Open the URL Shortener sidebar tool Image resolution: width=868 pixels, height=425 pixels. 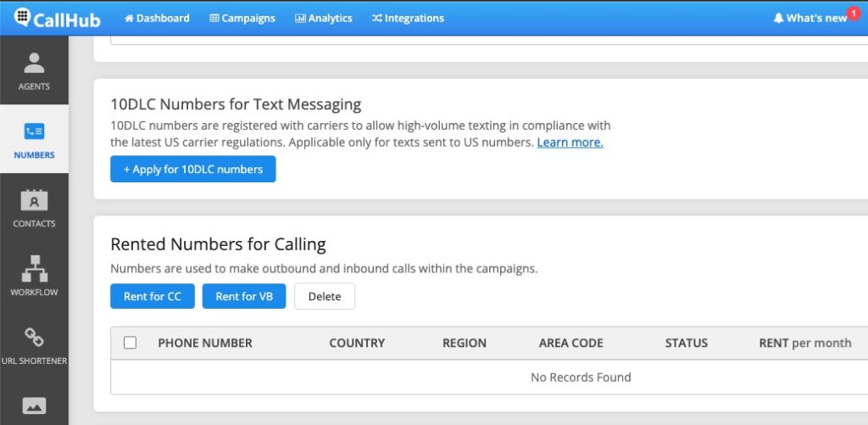click(34, 344)
